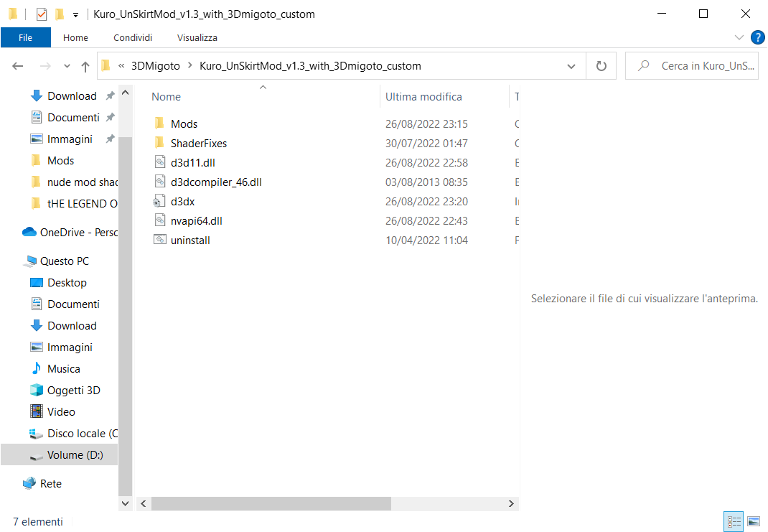
Task: Open the File menu tab
Action: [x=25, y=37]
